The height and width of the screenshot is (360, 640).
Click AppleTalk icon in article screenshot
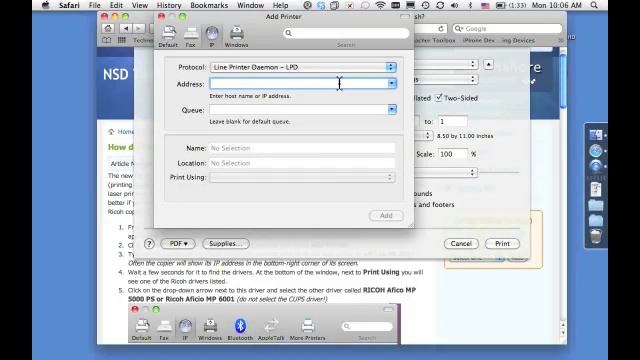click(271, 329)
